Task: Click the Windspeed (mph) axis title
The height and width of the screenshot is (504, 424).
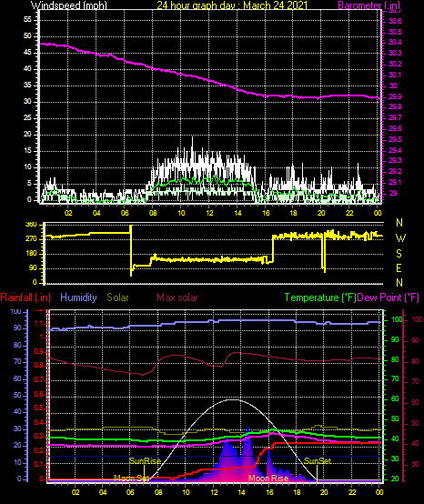Action: coord(68,5)
